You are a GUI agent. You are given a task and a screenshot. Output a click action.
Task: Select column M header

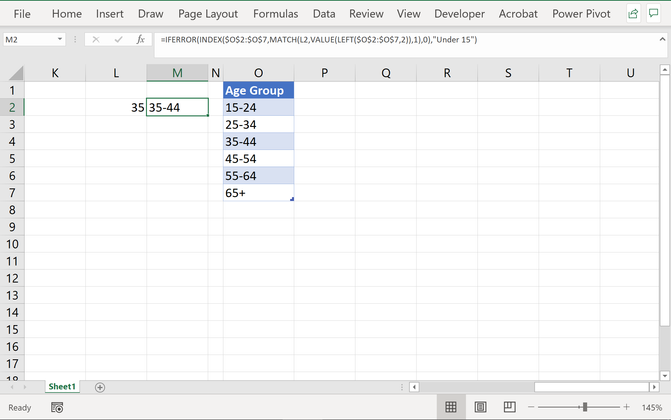coord(177,73)
